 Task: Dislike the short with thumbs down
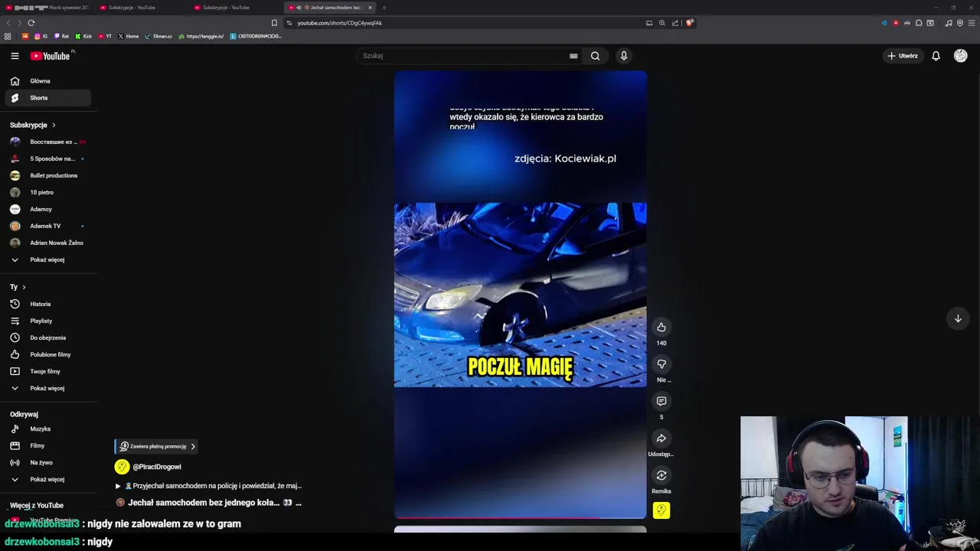click(661, 364)
